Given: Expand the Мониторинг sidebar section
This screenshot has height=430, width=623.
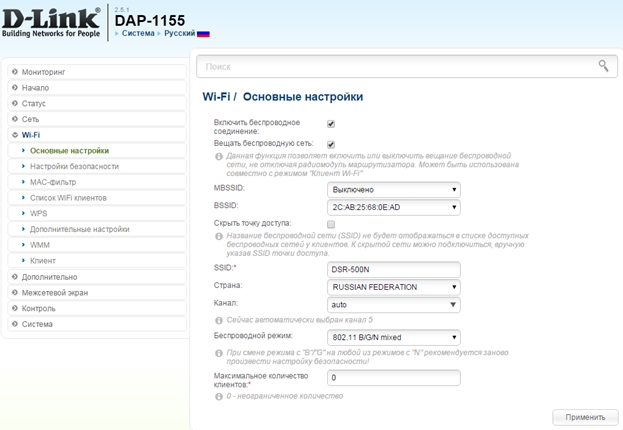Looking at the screenshot, I should point(43,72).
